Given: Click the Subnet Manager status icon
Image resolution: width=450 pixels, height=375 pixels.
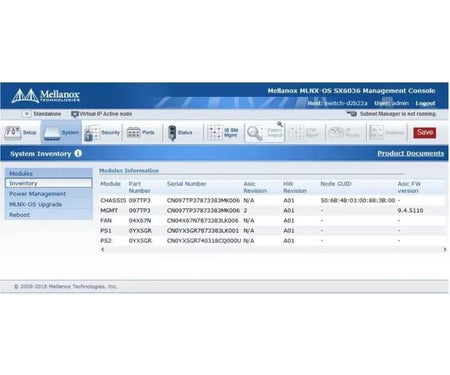Looking at the screenshot, I should (352, 114).
